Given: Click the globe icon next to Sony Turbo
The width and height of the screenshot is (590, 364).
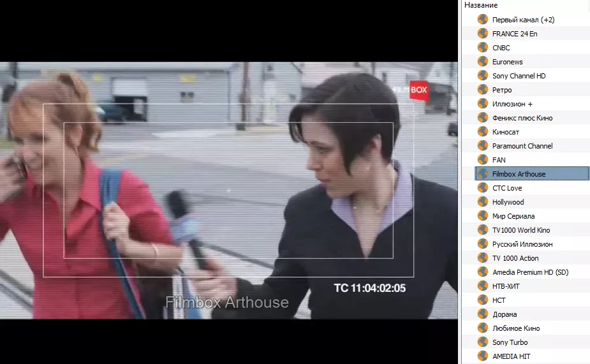Looking at the screenshot, I should (x=483, y=342).
